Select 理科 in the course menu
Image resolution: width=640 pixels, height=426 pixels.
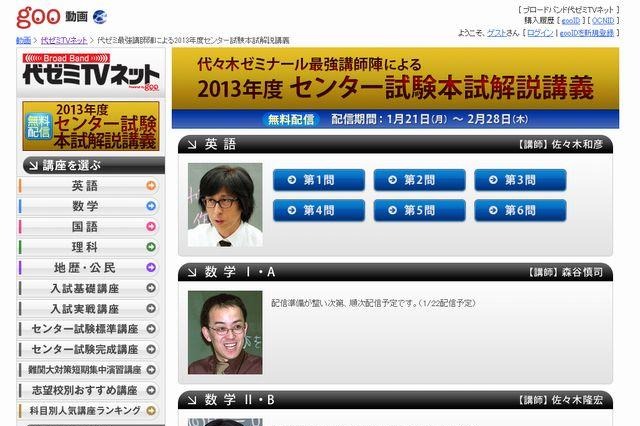[88, 247]
